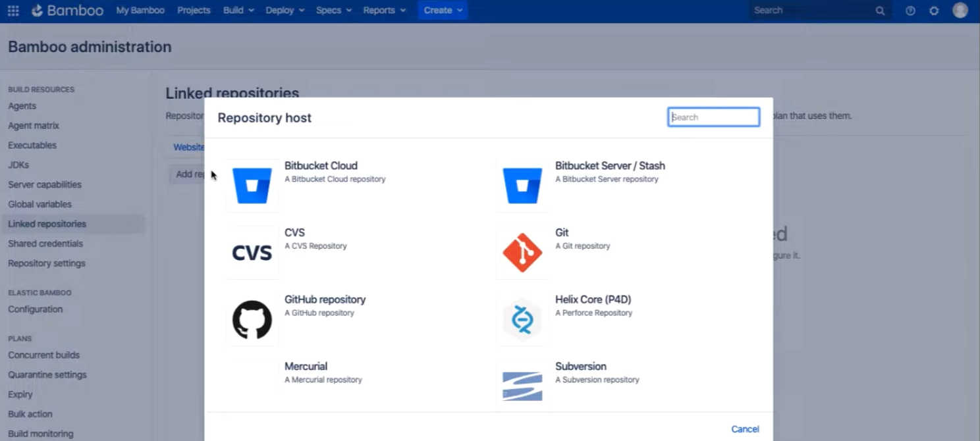The width and height of the screenshot is (980, 441).
Task: Pick the GitHub repository icon
Action: [x=252, y=319]
